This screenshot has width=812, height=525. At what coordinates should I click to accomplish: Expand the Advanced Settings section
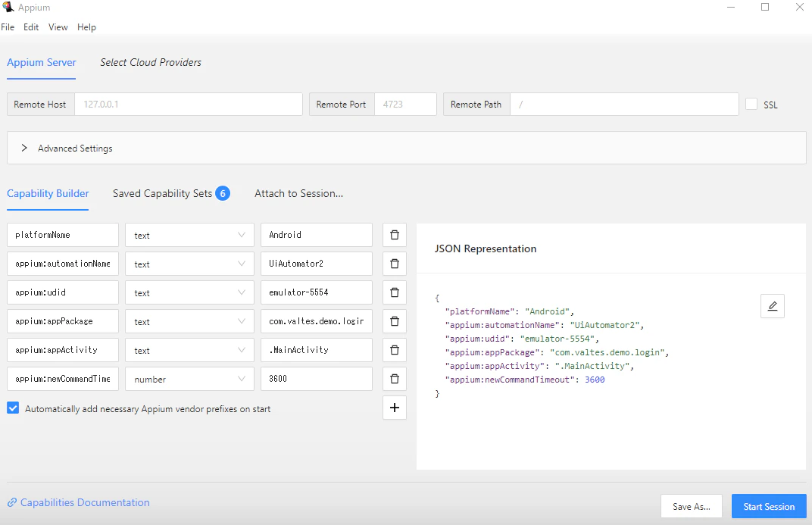pos(407,148)
